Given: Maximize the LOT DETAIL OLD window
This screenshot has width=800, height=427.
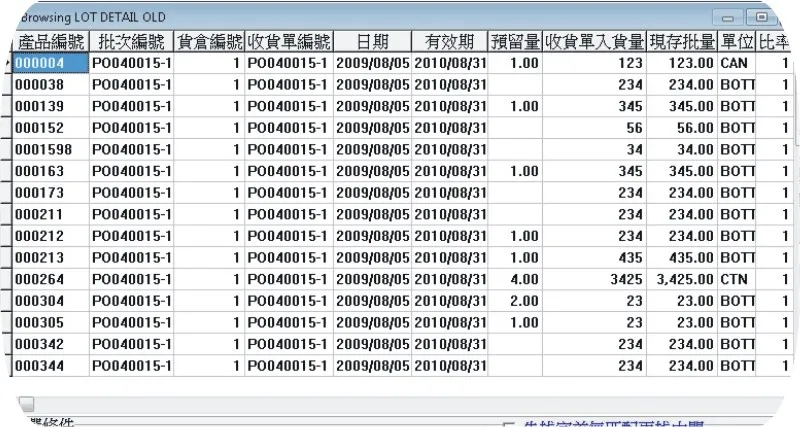Looking at the screenshot, I should point(762,18).
